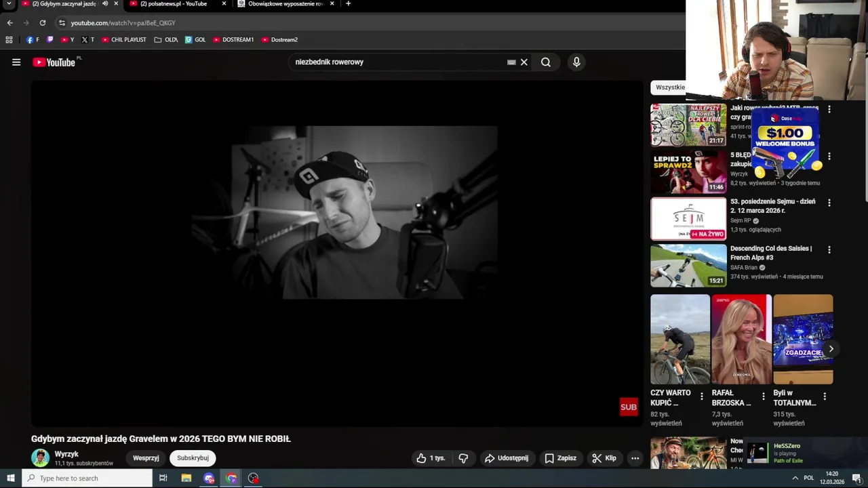Start voice search with the microphone
Image resolution: width=868 pixels, height=488 pixels.
tap(576, 62)
